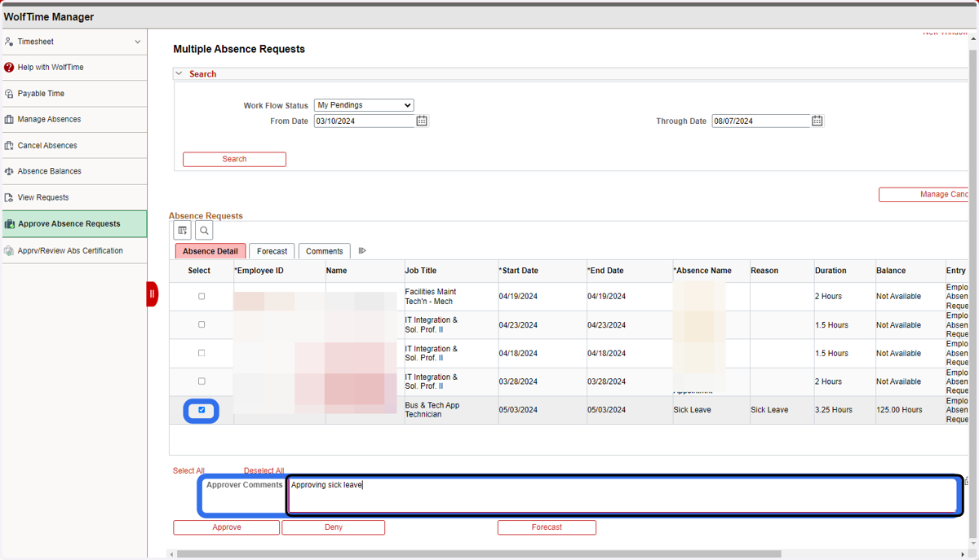The image size is (979, 560).
Task: Expand the Timesheet menu chevron
Action: point(137,42)
